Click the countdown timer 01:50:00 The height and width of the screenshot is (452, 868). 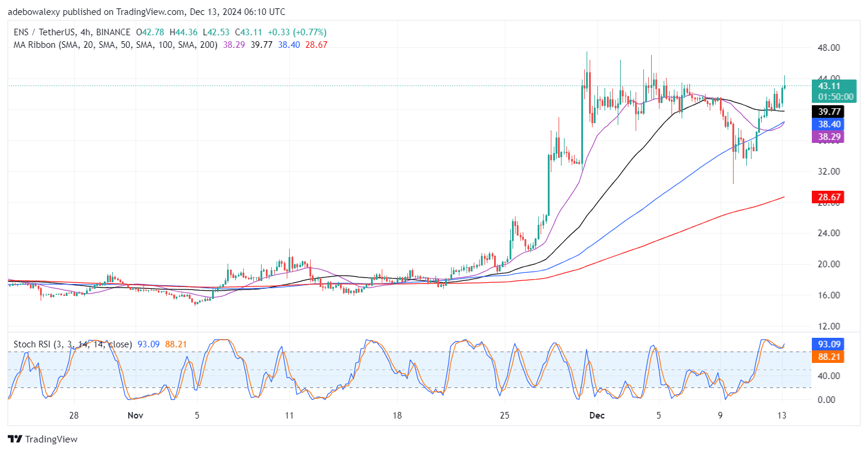(836, 96)
